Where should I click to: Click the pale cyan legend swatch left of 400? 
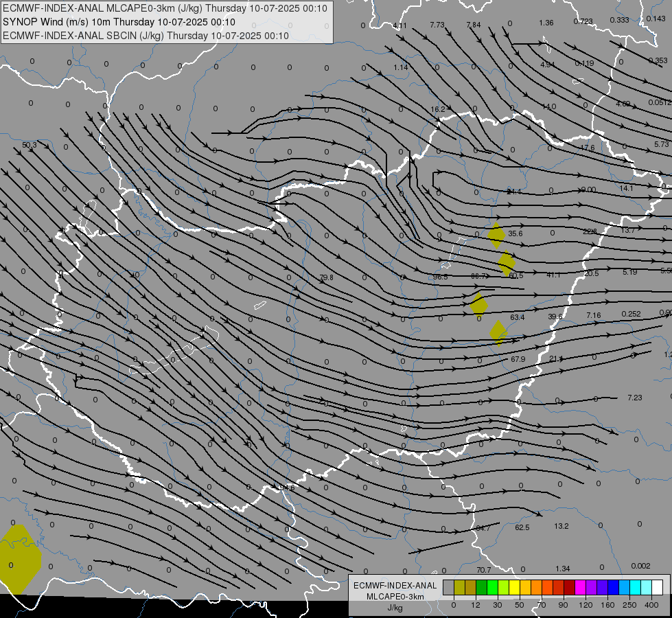pyautogui.click(x=647, y=587)
